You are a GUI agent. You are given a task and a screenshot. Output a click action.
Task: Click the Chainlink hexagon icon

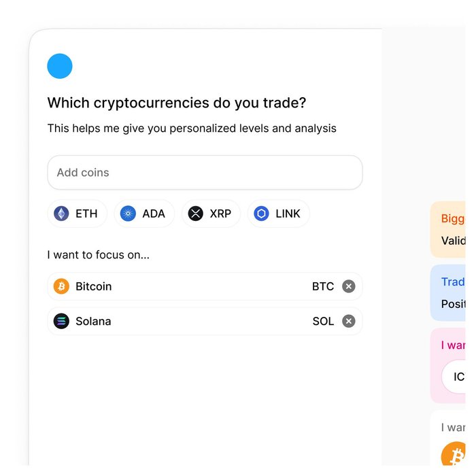262,214
